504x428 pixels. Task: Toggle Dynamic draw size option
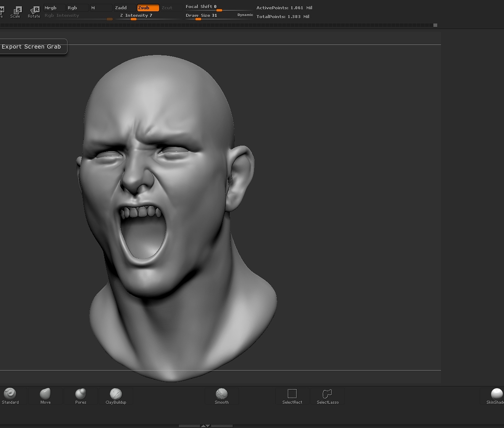click(245, 15)
